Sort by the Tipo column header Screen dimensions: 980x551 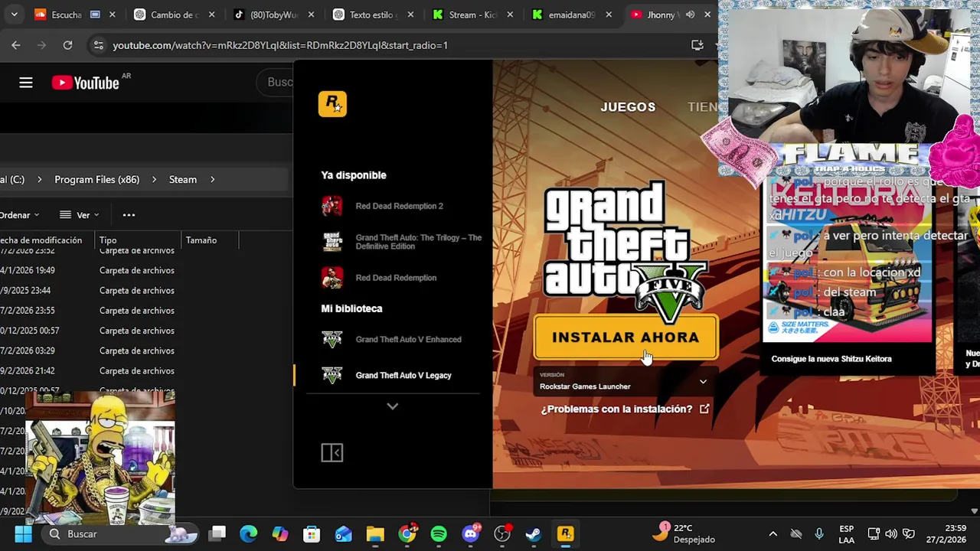click(136, 240)
